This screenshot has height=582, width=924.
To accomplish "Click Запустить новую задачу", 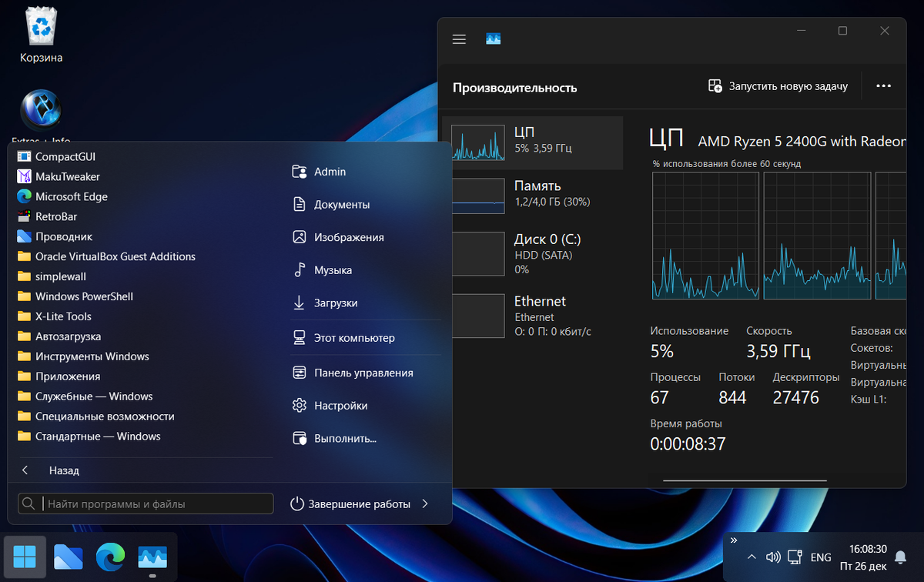I will tap(778, 86).
